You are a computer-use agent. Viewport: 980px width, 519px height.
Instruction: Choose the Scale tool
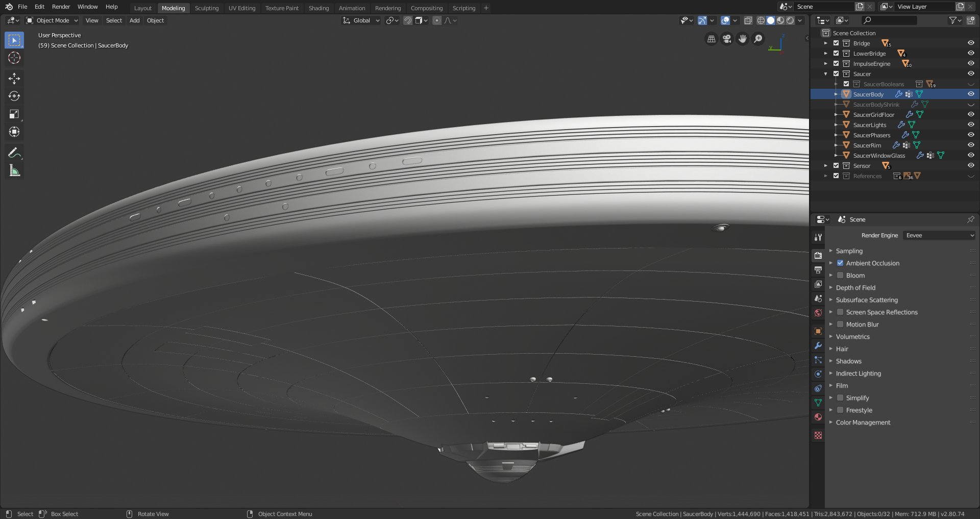pos(14,114)
